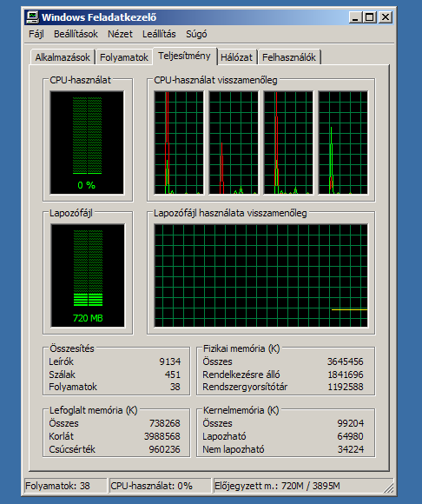Click the Nem lapozható value 34224
The image size is (422, 504).
(351, 449)
